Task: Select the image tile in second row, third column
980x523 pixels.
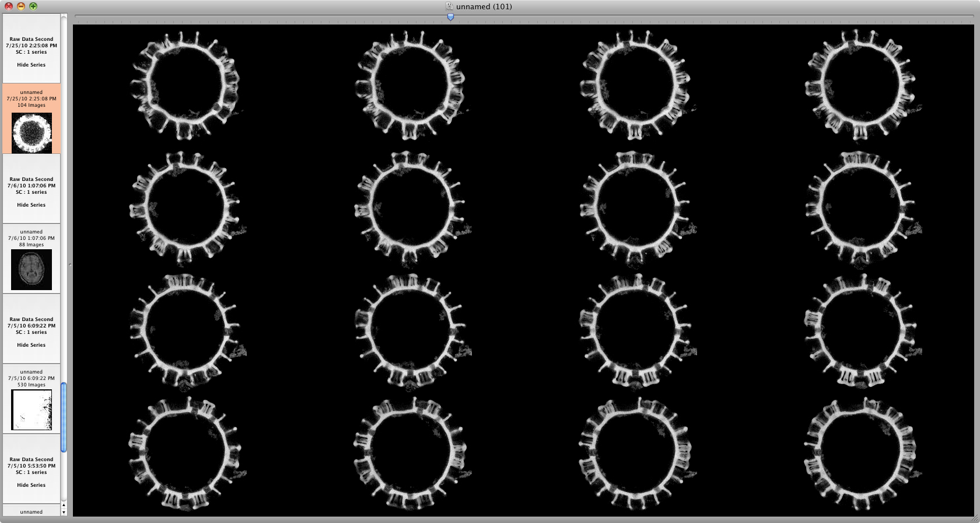Action: pyautogui.click(x=636, y=208)
